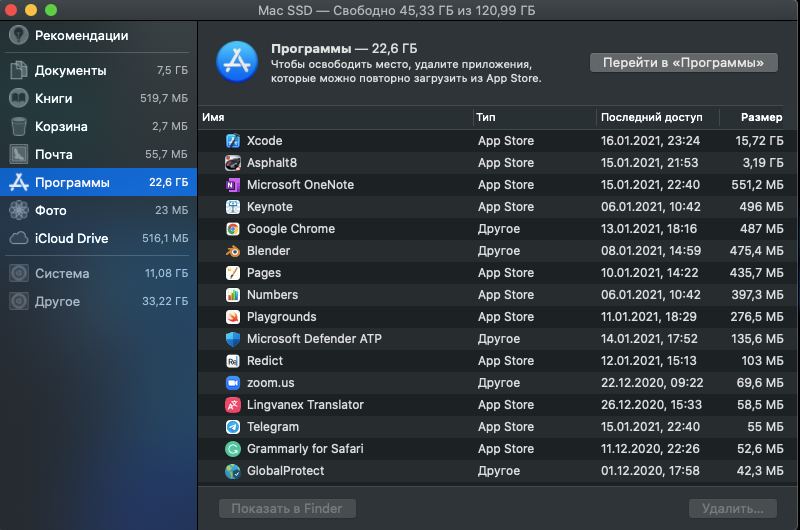Click the large App Store icon in header
Image resolution: width=800 pixels, height=530 pixels.
point(237,62)
